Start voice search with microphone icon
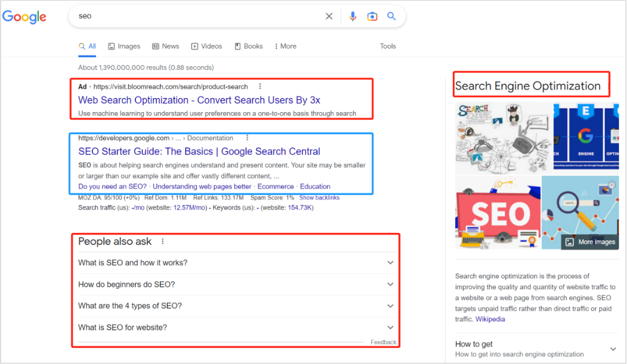Image resolution: width=627 pixels, height=364 pixels. click(352, 16)
